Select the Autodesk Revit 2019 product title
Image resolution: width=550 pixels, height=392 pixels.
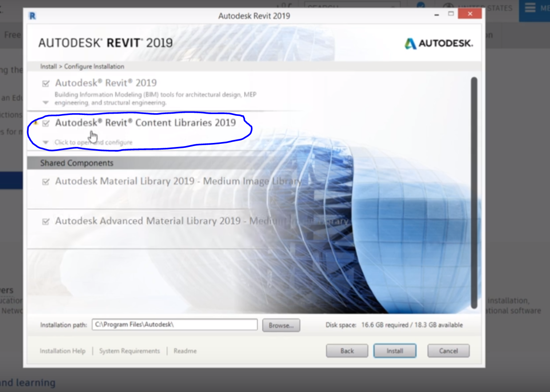(x=106, y=83)
